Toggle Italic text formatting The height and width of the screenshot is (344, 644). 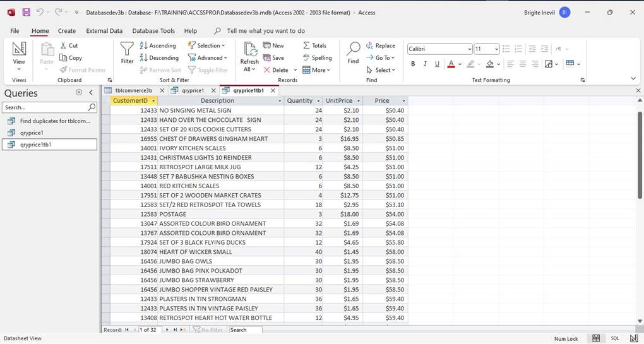pos(425,64)
